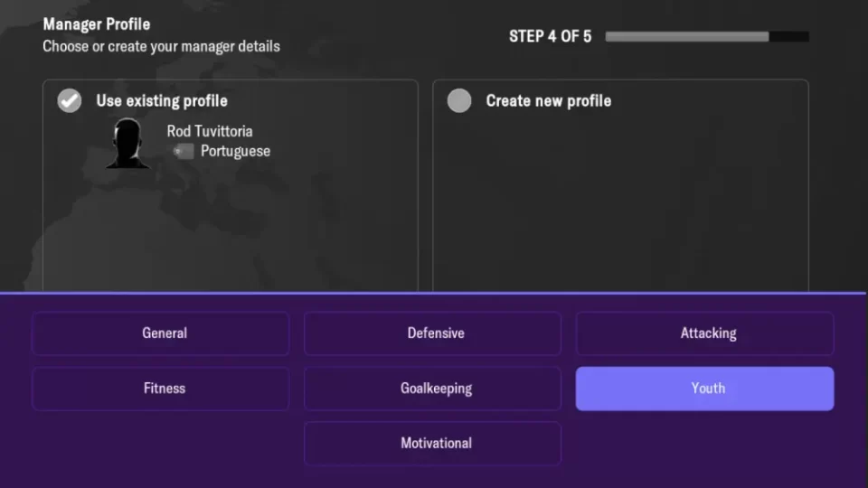This screenshot has width=868, height=488.
Task: Click the 'Choose or create your manager details' subtitle
Action: [x=161, y=46]
